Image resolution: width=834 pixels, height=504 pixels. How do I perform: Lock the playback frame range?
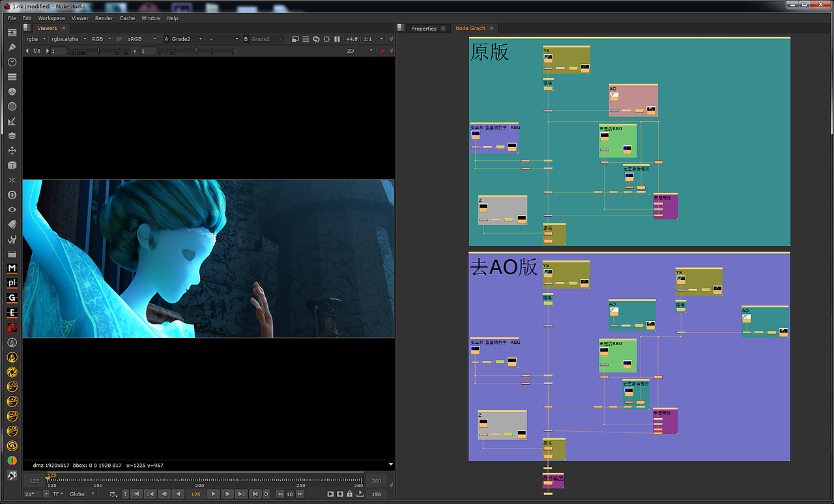coord(350,494)
